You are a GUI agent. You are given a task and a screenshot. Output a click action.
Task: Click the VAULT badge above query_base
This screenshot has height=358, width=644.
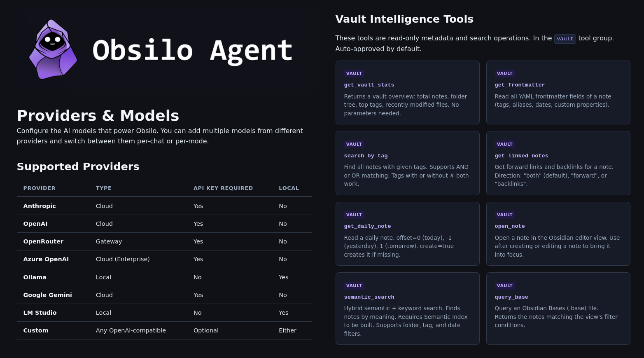click(505, 285)
